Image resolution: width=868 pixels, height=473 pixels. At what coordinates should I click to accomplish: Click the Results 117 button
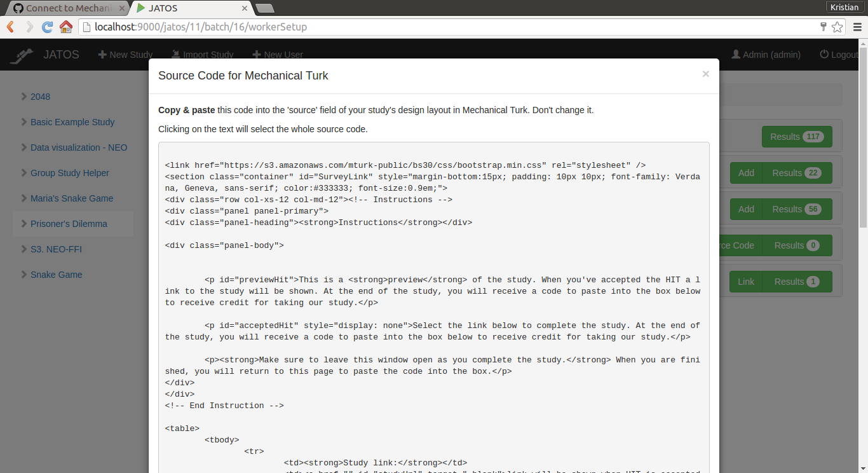click(x=797, y=137)
